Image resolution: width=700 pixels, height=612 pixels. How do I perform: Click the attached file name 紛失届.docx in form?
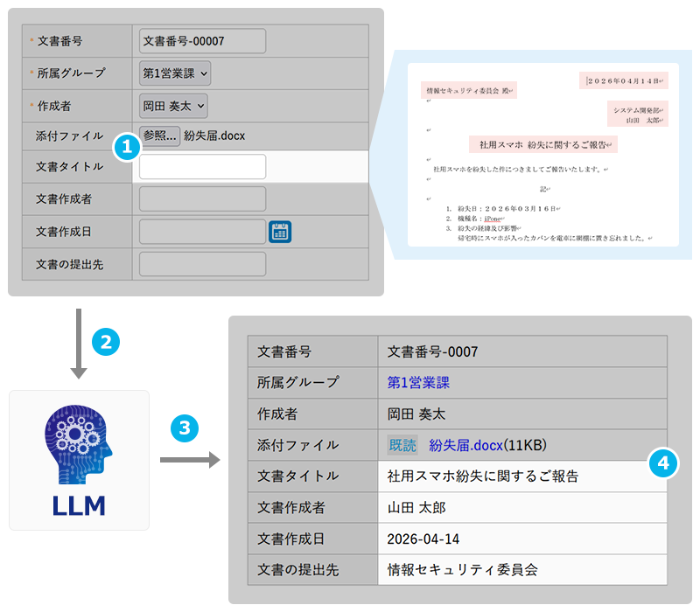tap(214, 136)
